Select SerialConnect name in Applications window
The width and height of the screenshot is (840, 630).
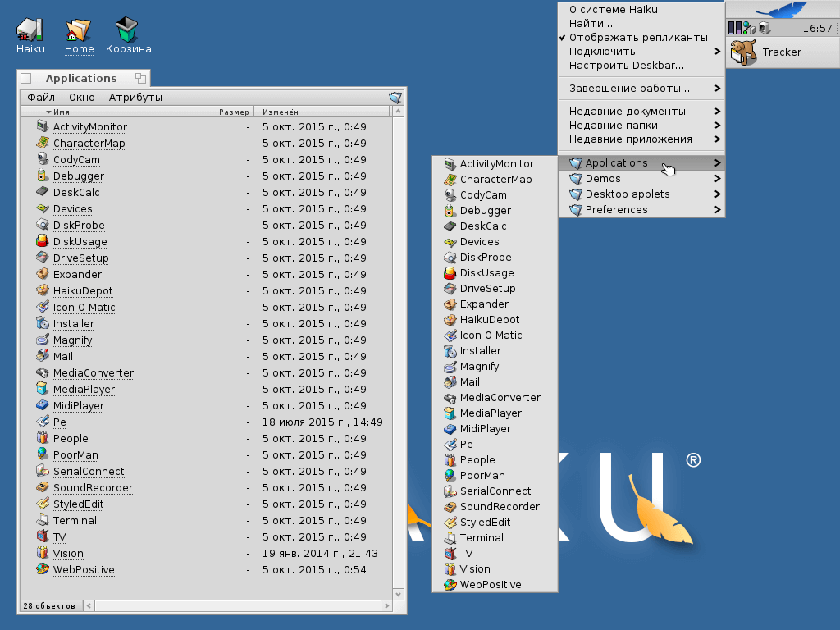(x=89, y=471)
